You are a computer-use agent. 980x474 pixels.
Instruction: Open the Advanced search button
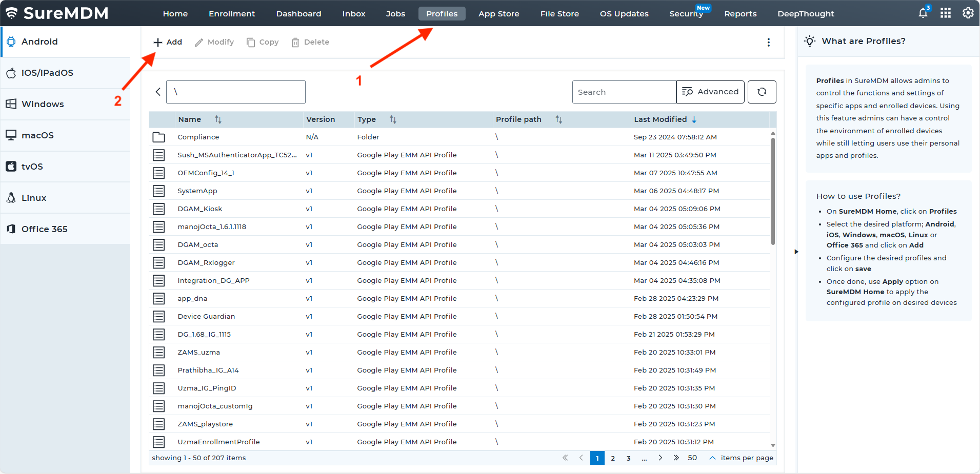(x=710, y=92)
